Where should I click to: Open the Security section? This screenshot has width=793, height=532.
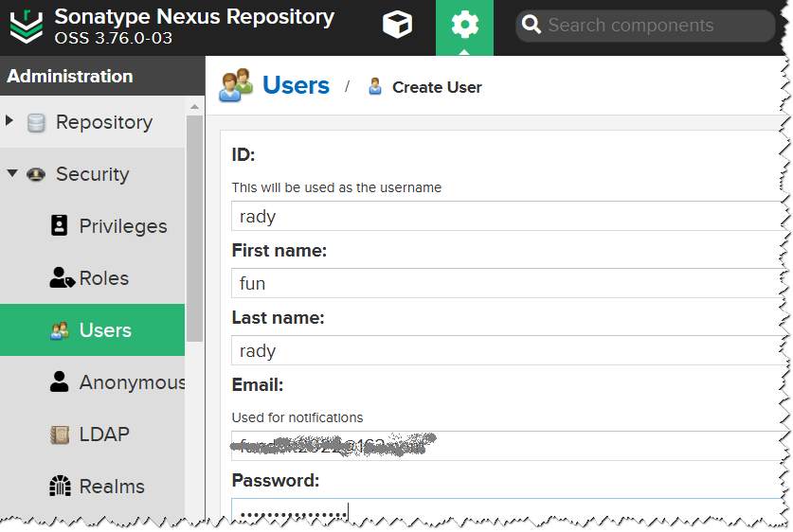(x=93, y=174)
